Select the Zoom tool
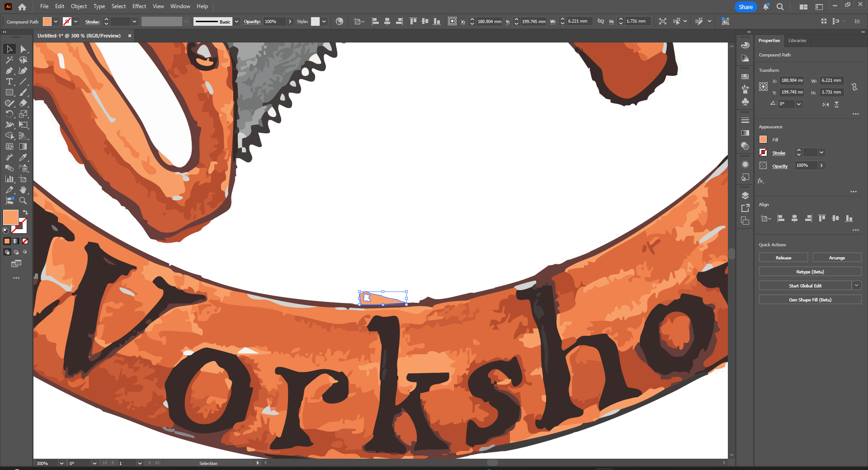This screenshot has height=470, width=868. point(24,201)
